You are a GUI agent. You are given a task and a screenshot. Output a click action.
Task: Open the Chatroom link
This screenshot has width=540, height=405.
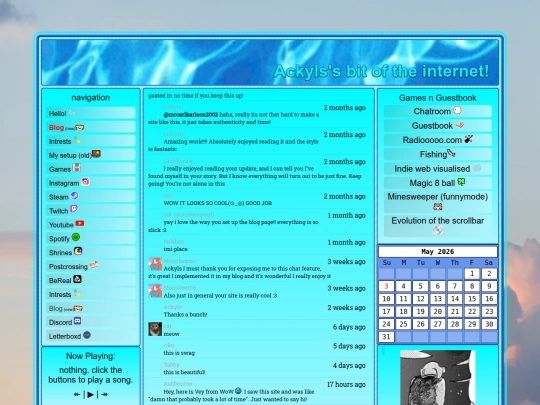pyautogui.click(x=438, y=111)
